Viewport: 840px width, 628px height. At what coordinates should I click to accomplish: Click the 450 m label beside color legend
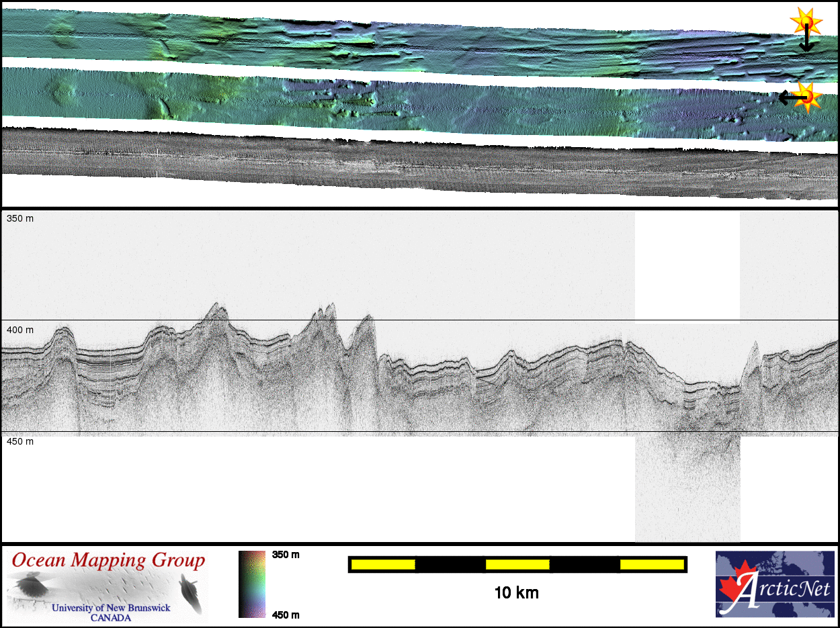click(286, 615)
